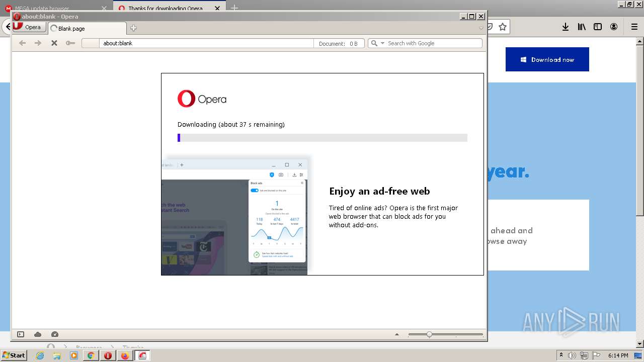
Task: Bookmark page with Firefox star icon
Action: [x=503, y=27]
